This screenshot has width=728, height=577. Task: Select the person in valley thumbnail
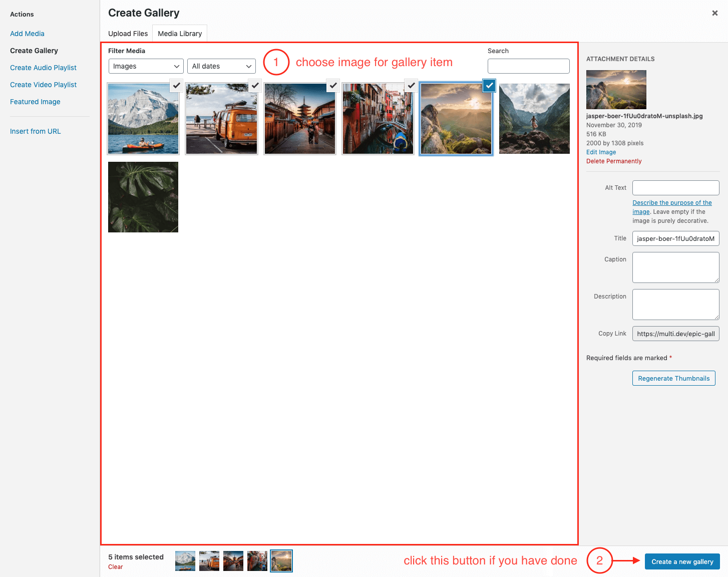(534, 119)
